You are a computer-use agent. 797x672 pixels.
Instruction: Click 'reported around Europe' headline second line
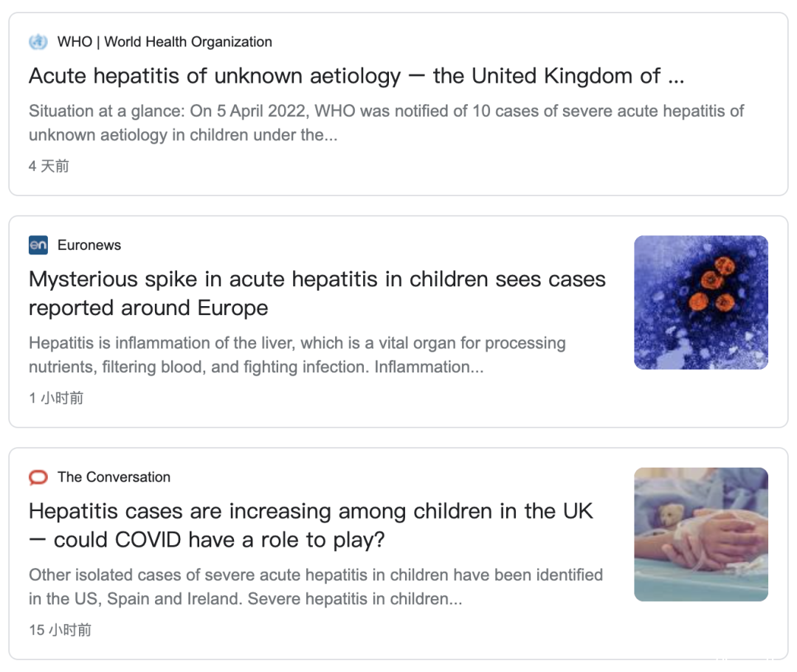148,308
